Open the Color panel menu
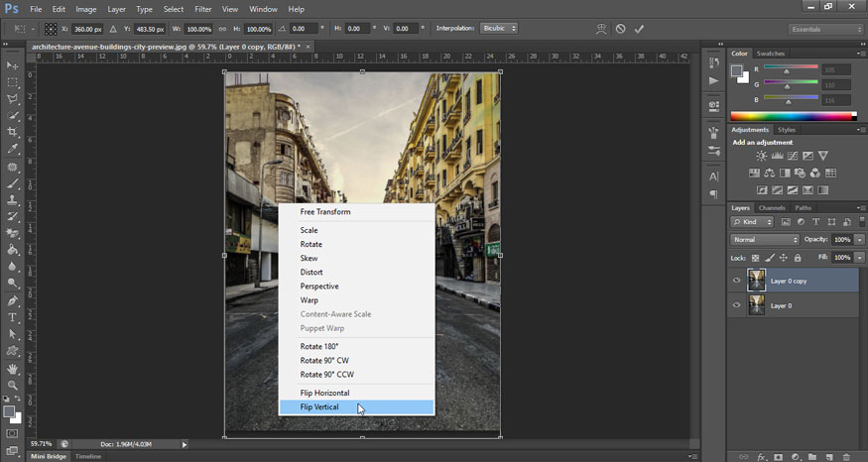This screenshot has height=462, width=868. pyautogui.click(x=861, y=54)
